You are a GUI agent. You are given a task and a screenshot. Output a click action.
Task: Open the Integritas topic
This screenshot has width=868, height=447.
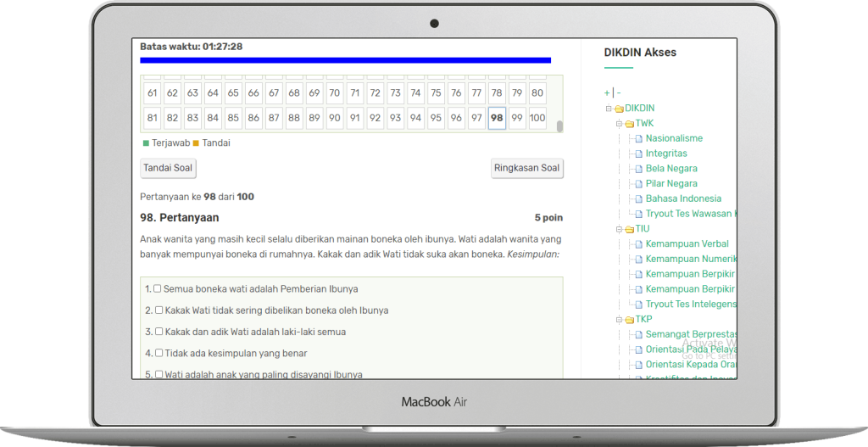666,153
